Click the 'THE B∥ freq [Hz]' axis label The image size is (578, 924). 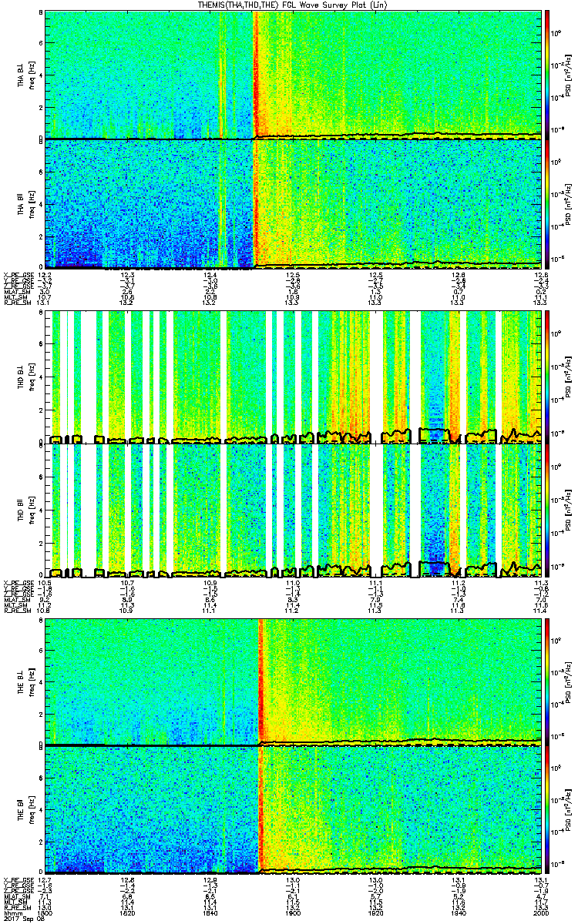point(25,809)
